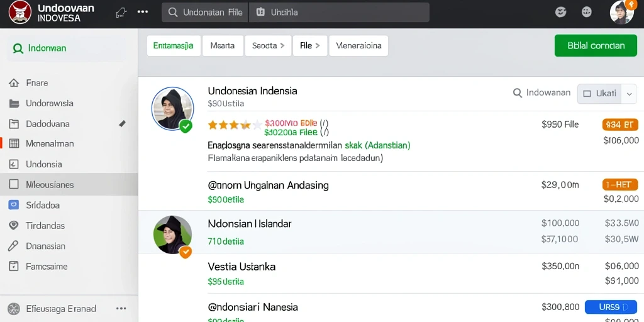The width and height of the screenshot is (644, 322).
Task: Click the $350.00n price in Vestia row
Action: pyautogui.click(x=560, y=266)
